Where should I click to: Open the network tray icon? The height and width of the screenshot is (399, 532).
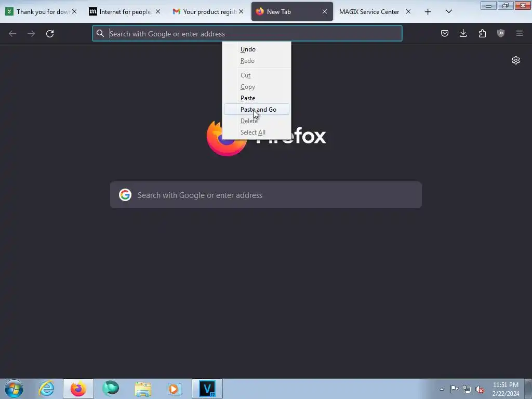pyautogui.click(x=467, y=389)
